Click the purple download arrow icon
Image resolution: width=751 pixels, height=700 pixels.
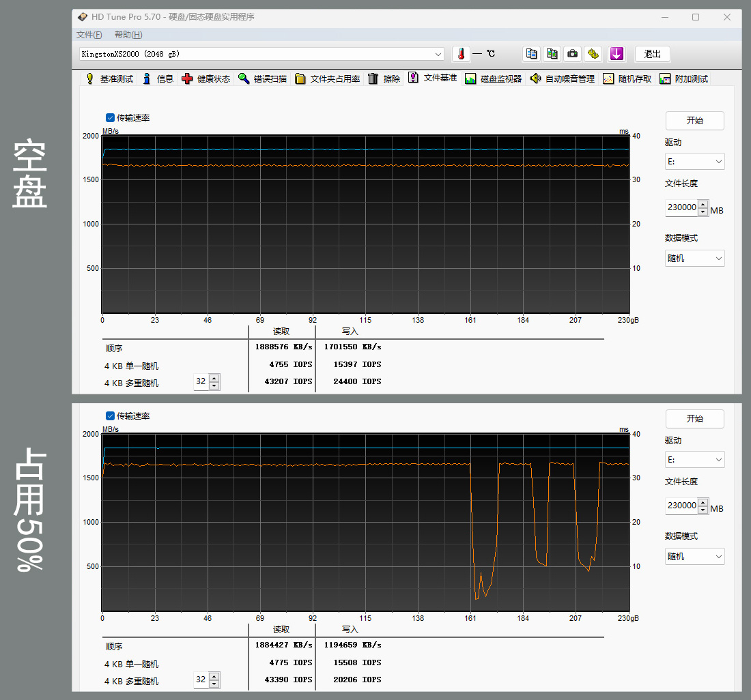(617, 54)
